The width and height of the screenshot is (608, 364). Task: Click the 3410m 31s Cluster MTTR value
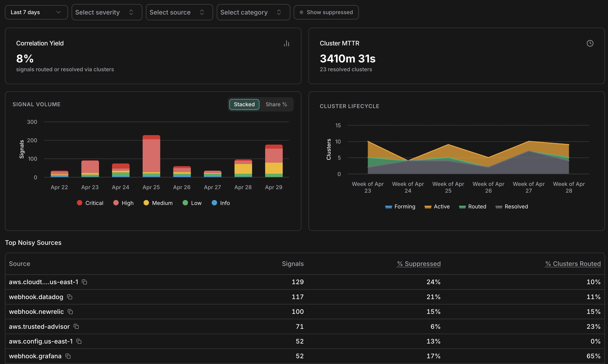click(348, 59)
